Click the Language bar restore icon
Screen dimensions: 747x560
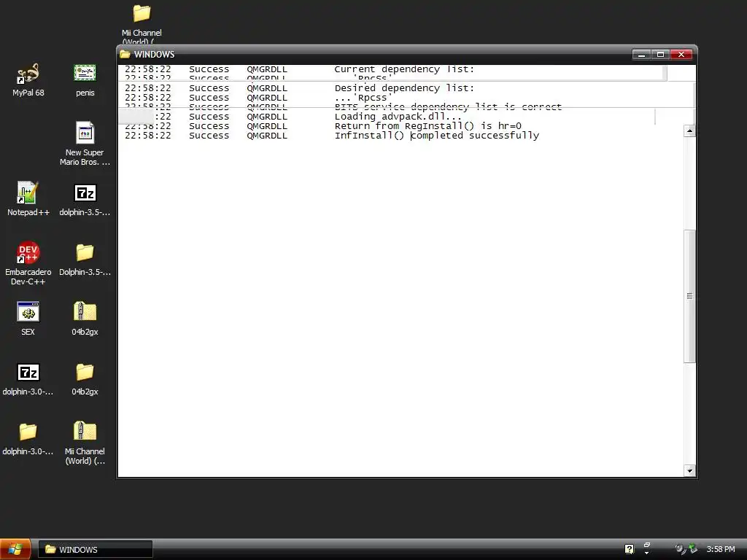click(647, 545)
